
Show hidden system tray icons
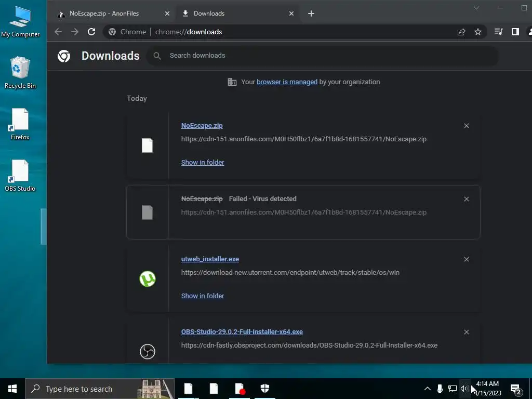(428, 389)
